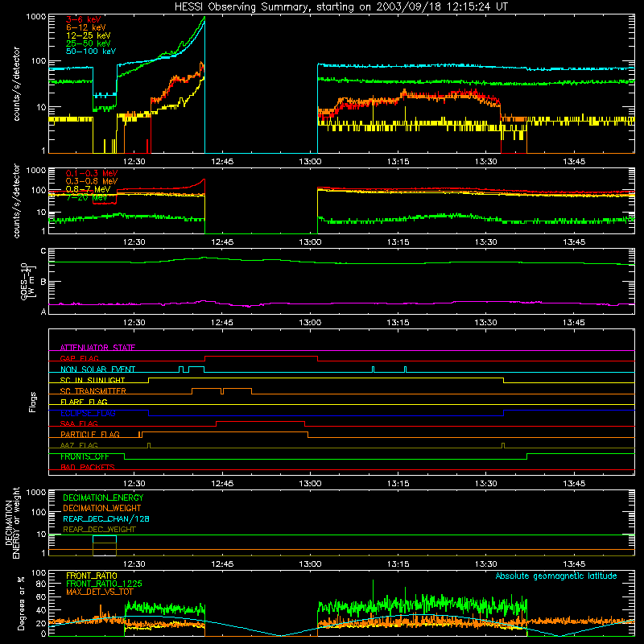Click the 13:30 tick label under the decimation panel
Viewport: 644px width, 644px height.
pyautogui.click(x=486, y=564)
